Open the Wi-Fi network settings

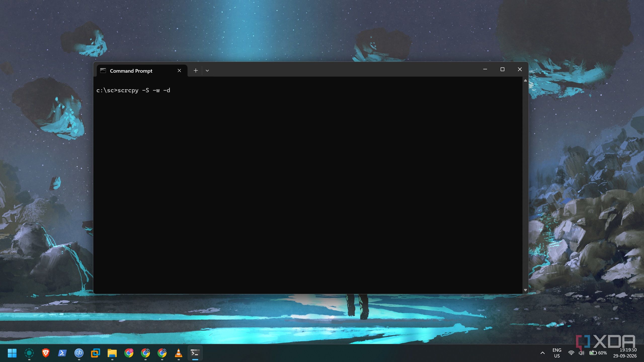click(x=571, y=353)
